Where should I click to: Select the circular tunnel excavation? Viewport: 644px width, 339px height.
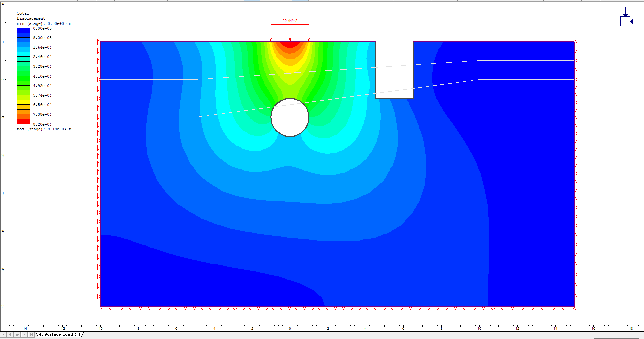tap(290, 117)
